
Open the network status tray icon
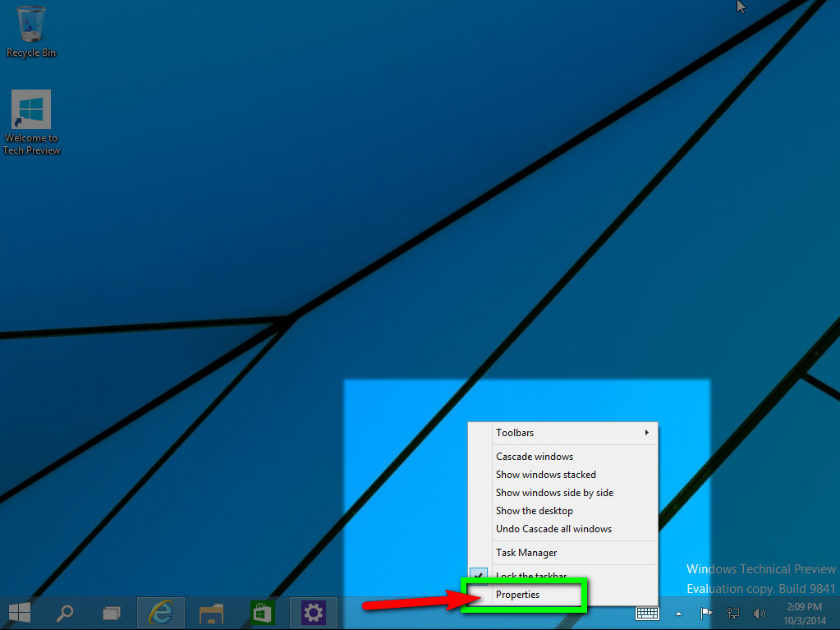click(x=733, y=614)
